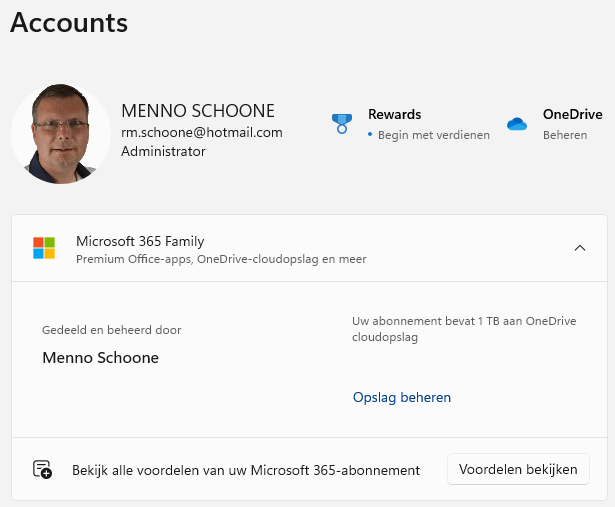The height and width of the screenshot is (507, 615).
Task: Click the MENNO SCHOONE account name
Action: tap(198, 111)
